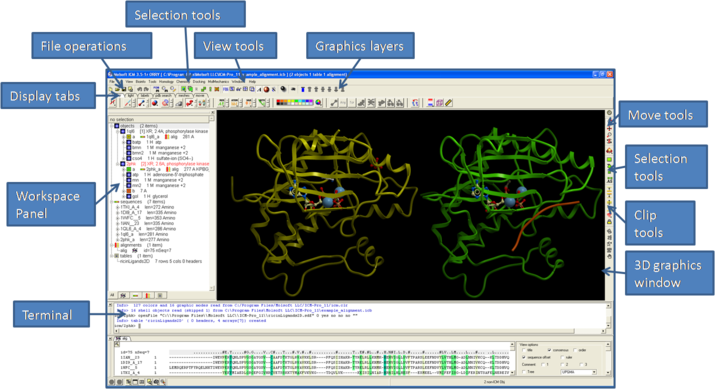Expand the sequences tree node
Image resolution: width=715 pixels, height=389 pixels.
pos(111,202)
